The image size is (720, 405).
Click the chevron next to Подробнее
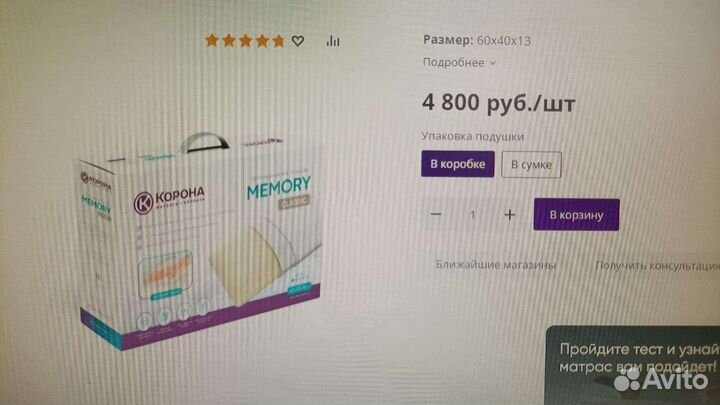pos(492,63)
